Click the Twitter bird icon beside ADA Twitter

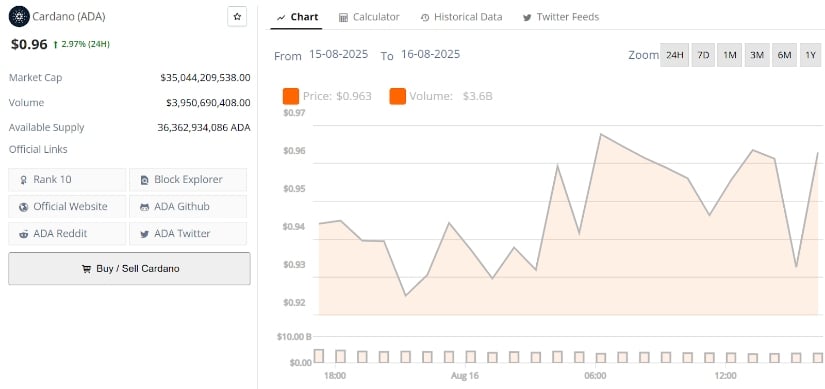click(145, 234)
